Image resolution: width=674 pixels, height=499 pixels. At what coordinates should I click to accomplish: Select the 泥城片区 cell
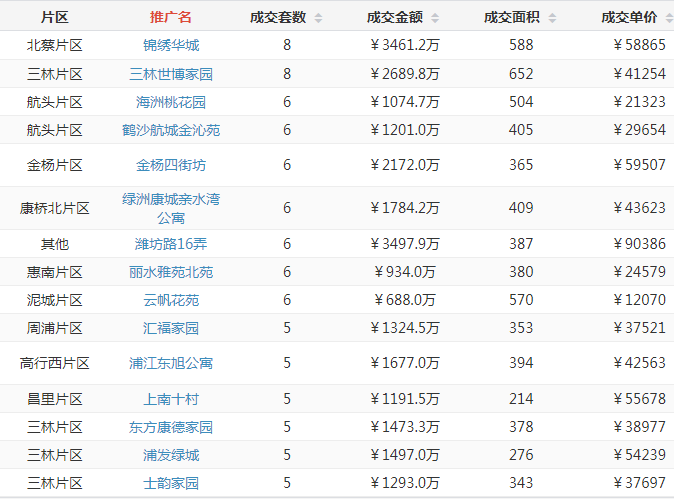tap(55, 300)
